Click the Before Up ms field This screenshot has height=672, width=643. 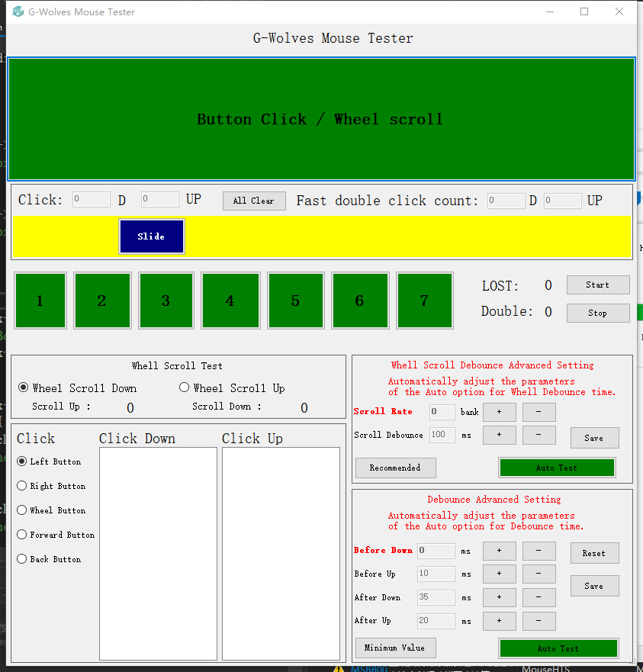[436, 574]
